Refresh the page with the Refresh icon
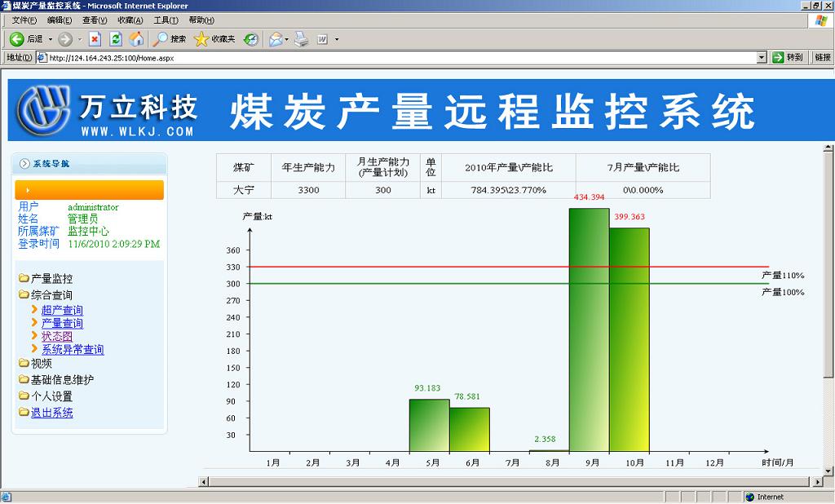The width and height of the screenshot is (835, 504). coord(116,38)
